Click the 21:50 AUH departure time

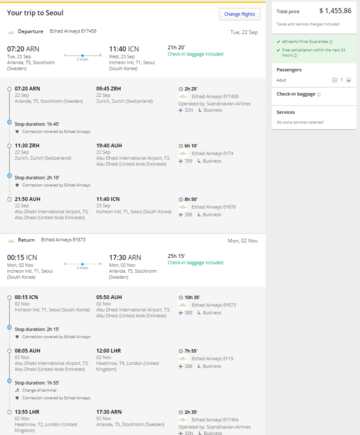(28, 199)
